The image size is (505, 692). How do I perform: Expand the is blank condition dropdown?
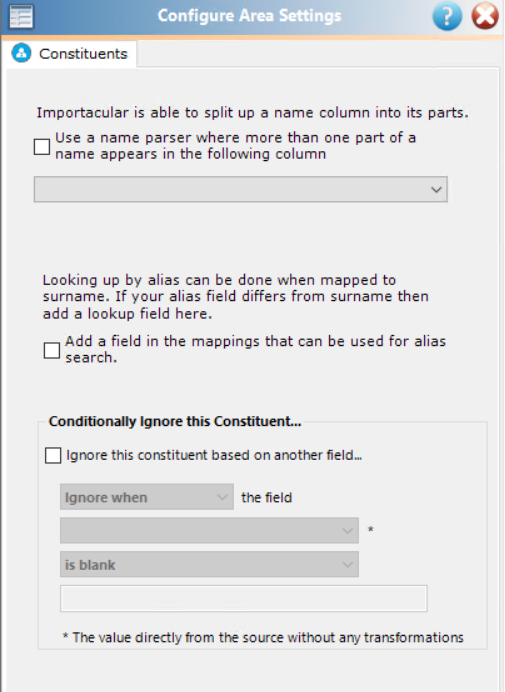(209, 564)
